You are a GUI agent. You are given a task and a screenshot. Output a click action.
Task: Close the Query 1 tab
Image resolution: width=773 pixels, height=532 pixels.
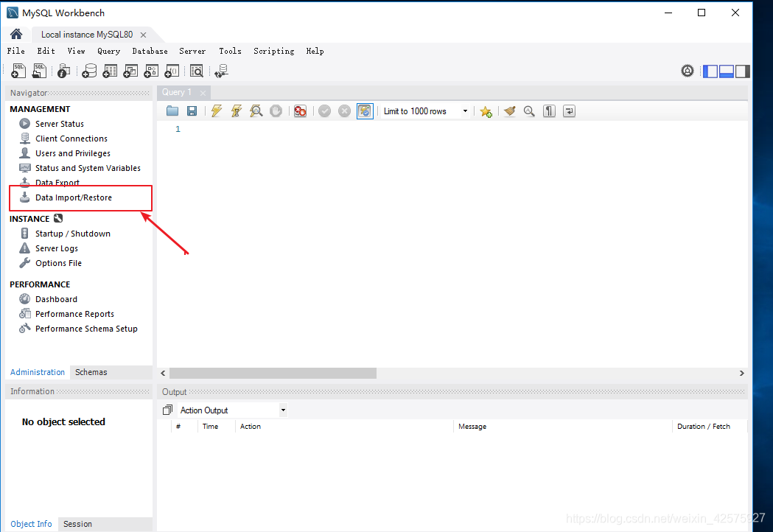pos(203,93)
